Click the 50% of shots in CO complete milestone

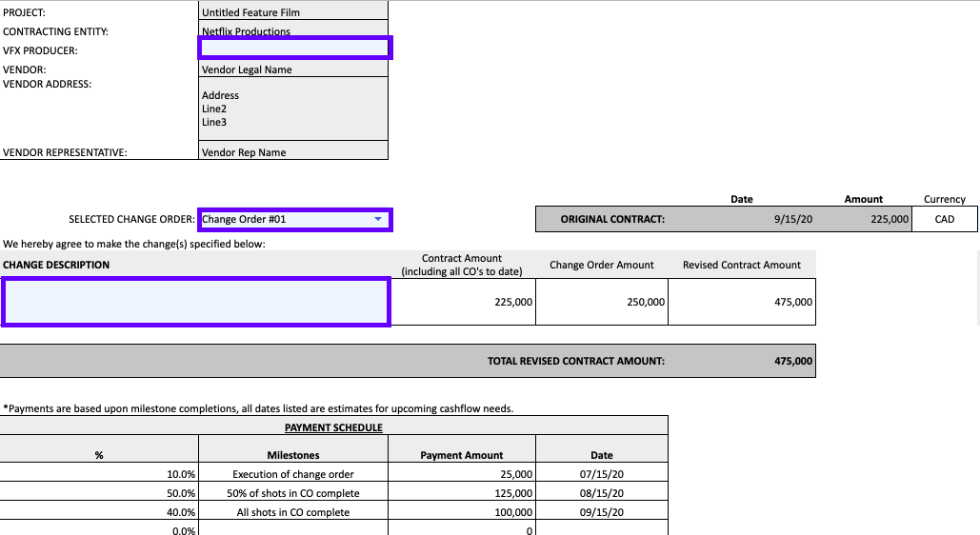pyautogui.click(x=293, y=492)
